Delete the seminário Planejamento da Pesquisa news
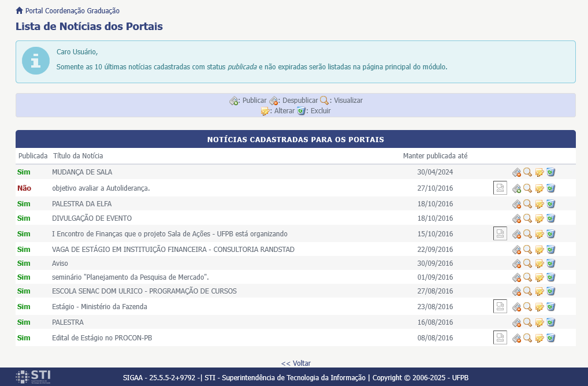The height and width of the screenshot is (386, 588). point(550,277)
